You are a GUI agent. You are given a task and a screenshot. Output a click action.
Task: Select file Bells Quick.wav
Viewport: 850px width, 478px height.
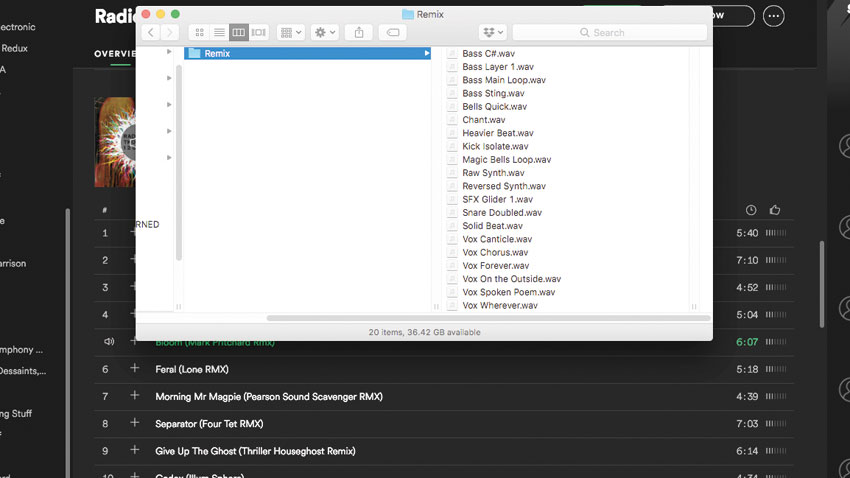494,106
